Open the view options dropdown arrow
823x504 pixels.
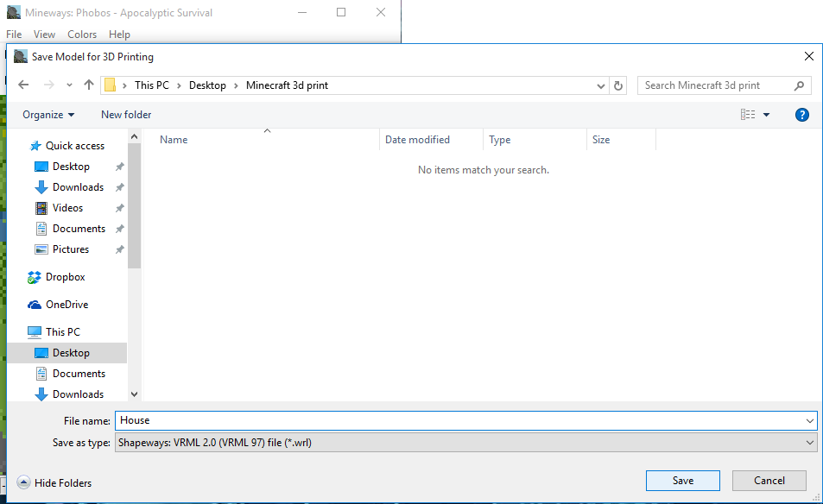[x=766, y=115]
